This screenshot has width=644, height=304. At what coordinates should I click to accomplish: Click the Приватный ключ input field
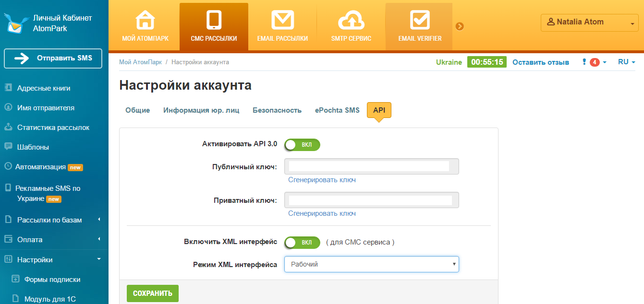[372, 200]
